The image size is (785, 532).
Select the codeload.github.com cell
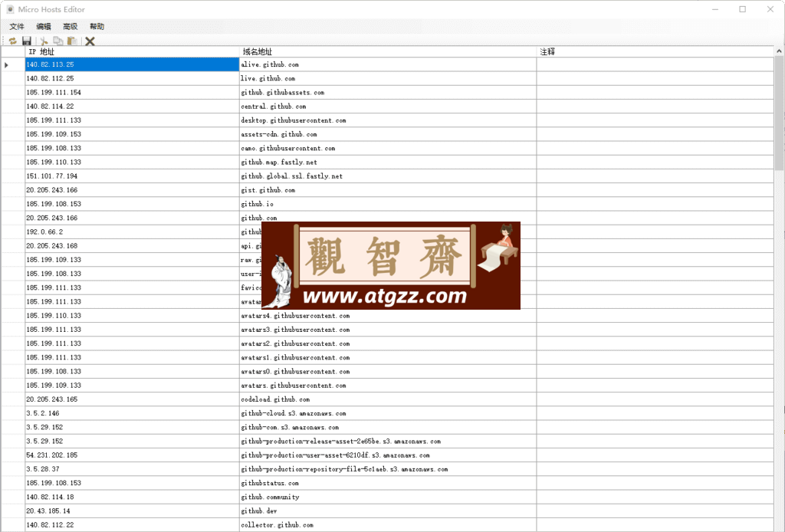coord(388,399)
